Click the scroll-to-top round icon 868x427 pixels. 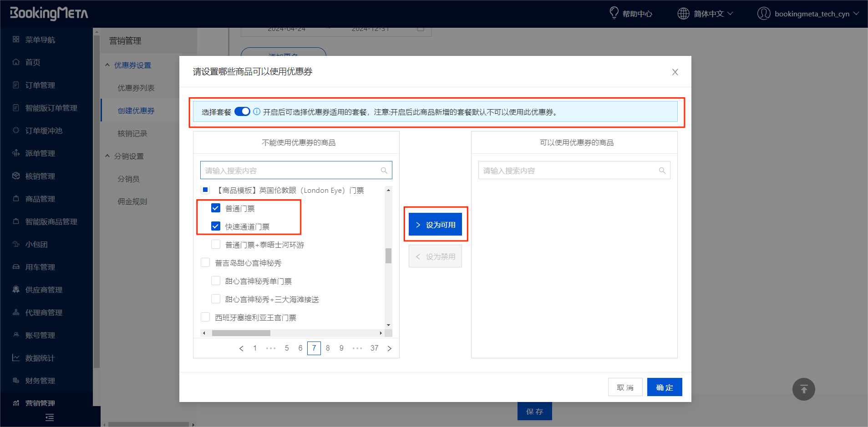[x=803, y=389]
